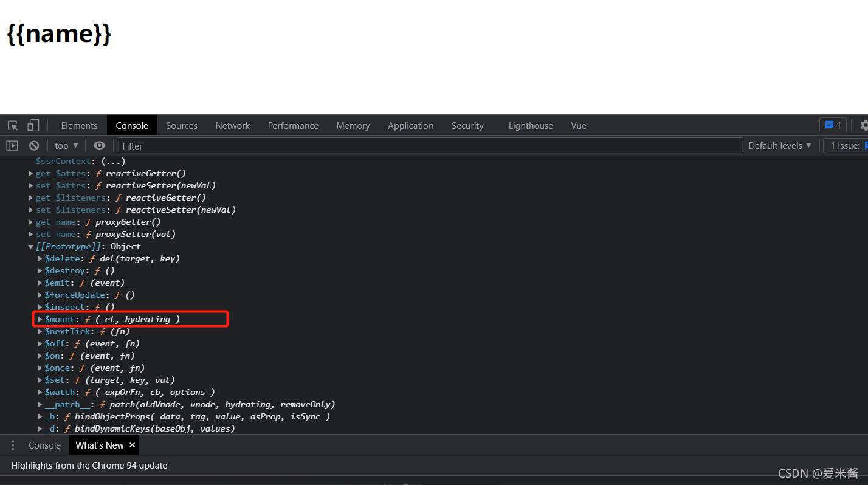Switch to the Security tab
Image resolution: width=868 pixels, height=485 pixels.
tap(467, 126)
